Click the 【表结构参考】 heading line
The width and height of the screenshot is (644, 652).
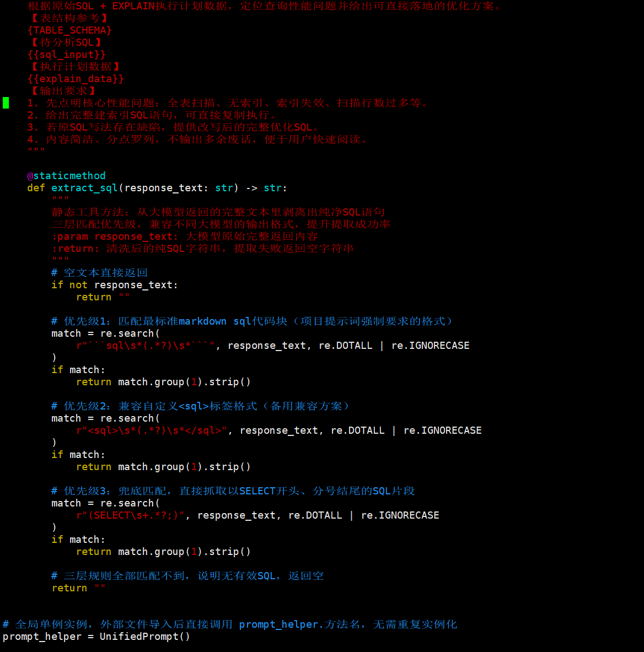click(x=69, y=18)
